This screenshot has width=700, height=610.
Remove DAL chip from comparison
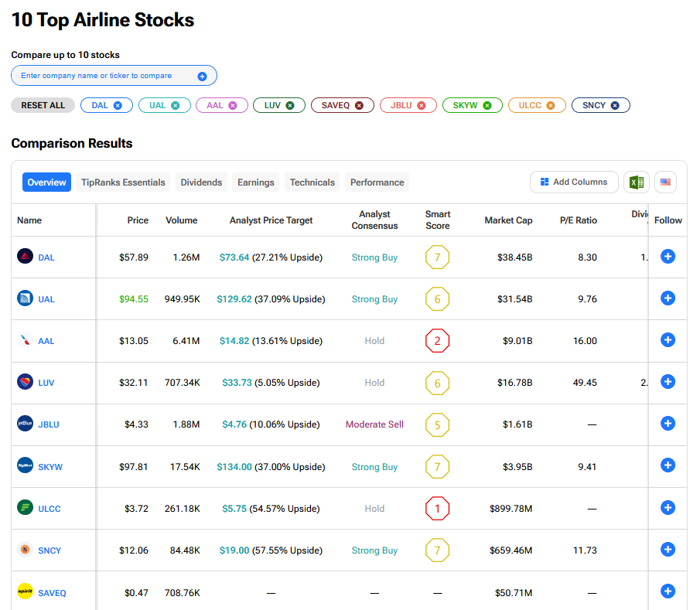118,105
